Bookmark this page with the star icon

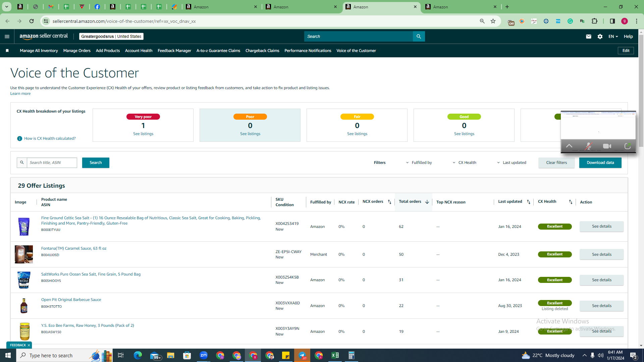493,21
